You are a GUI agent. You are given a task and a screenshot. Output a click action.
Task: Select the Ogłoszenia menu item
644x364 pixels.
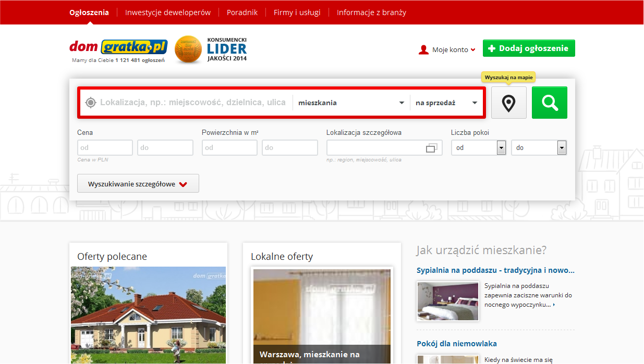[x=89, y=12]
